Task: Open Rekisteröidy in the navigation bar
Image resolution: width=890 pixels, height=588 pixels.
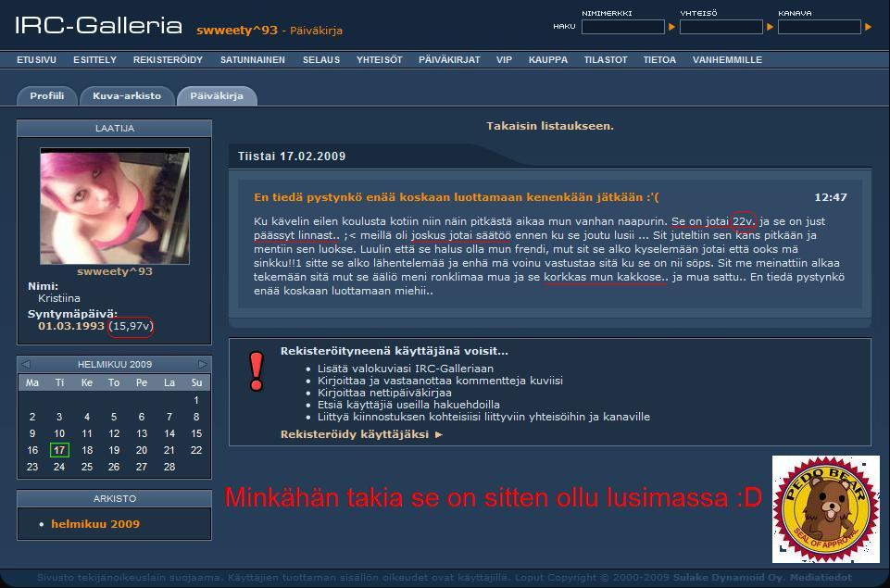Action: (168, 59)
